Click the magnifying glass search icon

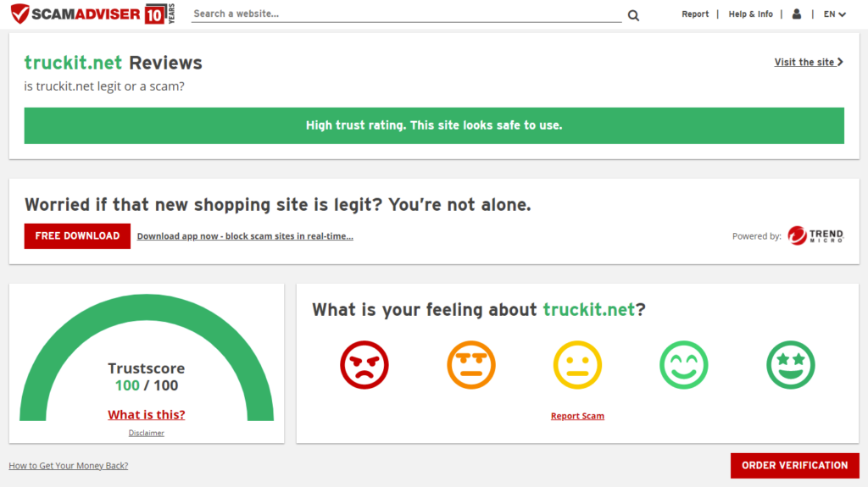633,15
